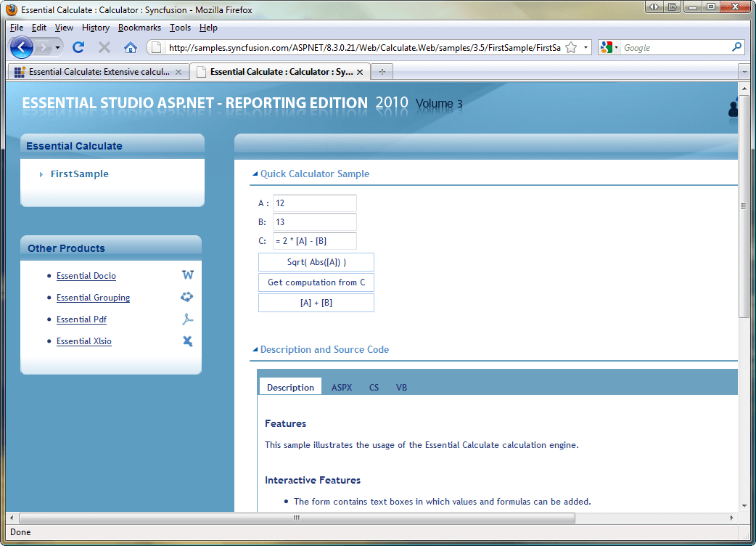Click the Sqrt( Abs([A]) ) button
This screenshot has width=756, height=546.
click(x=316, y=262)
